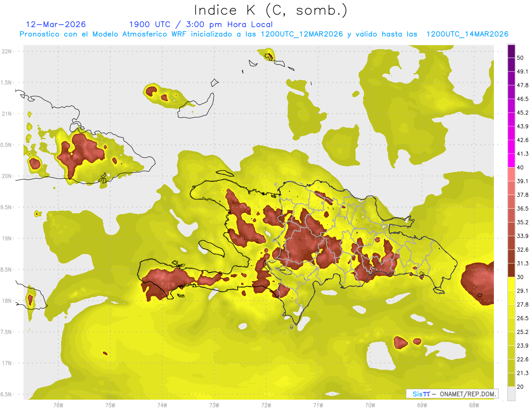Click the colorbar value "32.6"
The height and width of the screenshot is (411, 532).
(x=523, y=250)
